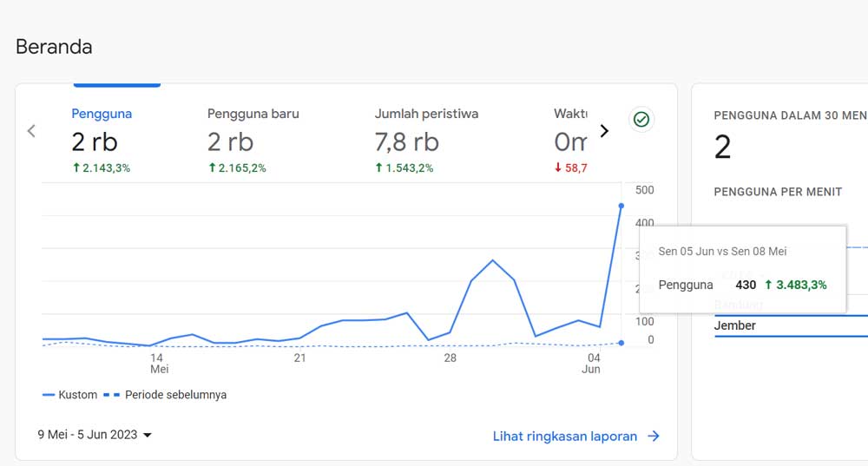Click the right chevron to show more metrics
Screen dimensions: 868x466
605,131
